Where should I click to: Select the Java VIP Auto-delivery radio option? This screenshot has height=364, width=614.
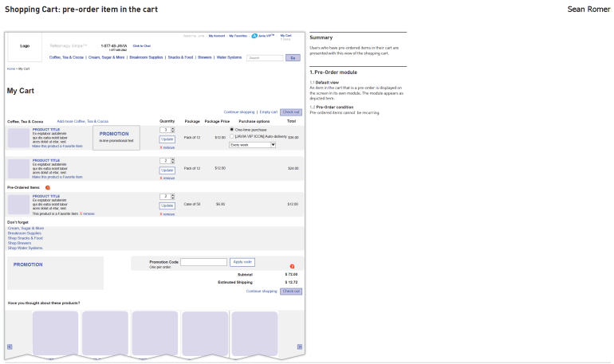[x=232, y=136]
